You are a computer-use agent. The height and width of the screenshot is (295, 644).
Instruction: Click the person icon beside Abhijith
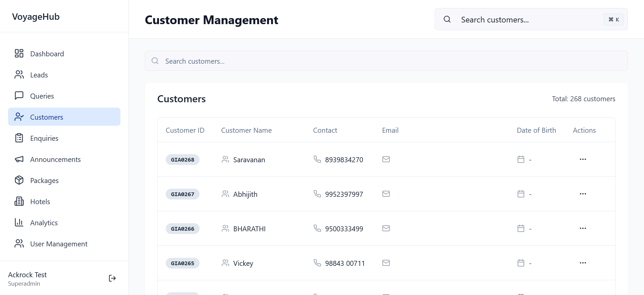coord(225,194)
